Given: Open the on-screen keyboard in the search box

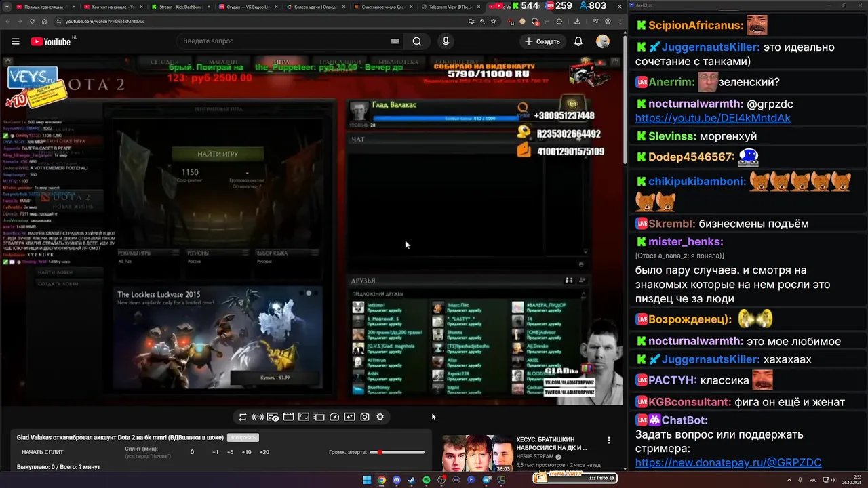Looking at the screenshot, I should point(395,41).
